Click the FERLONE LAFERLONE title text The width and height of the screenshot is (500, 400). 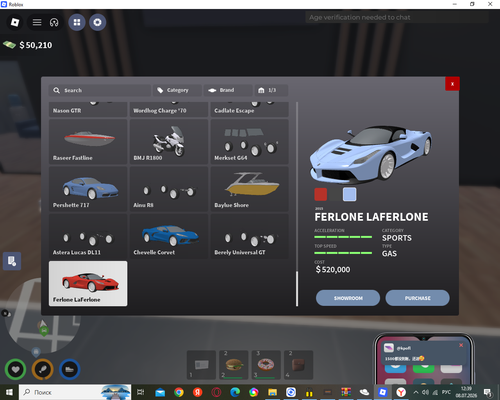[x=371, y=217]
